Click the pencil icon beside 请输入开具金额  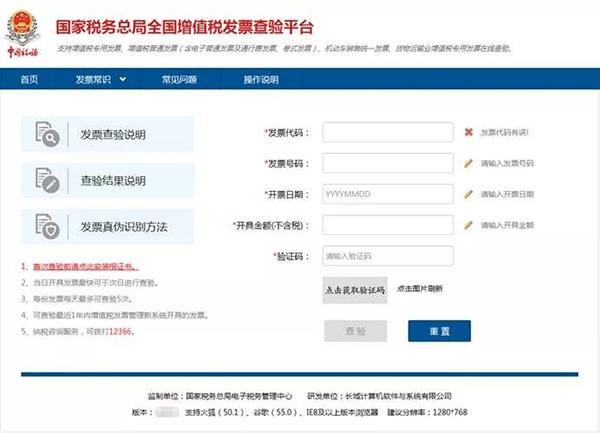[x=468, y=225]
